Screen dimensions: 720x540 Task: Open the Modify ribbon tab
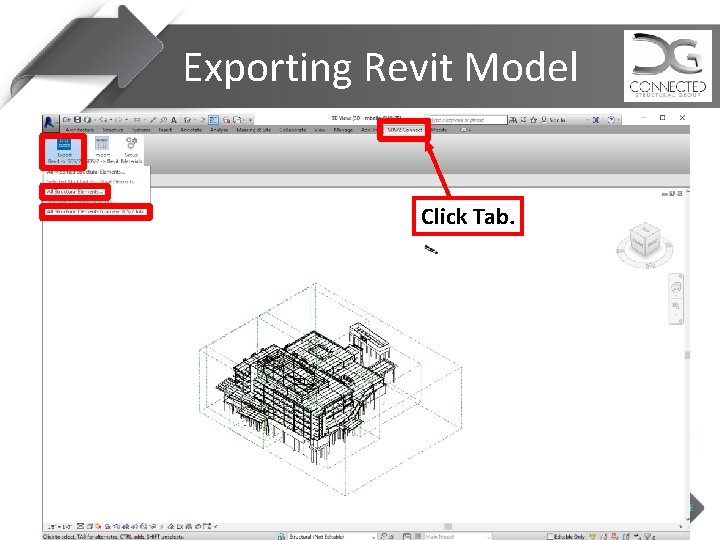pos(439,130)
